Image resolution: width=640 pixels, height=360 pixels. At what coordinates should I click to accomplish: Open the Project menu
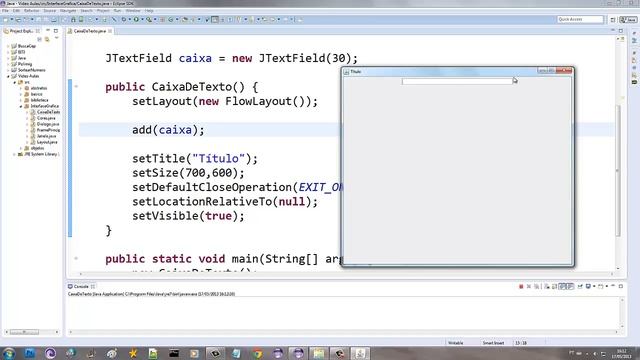(103, 11)
